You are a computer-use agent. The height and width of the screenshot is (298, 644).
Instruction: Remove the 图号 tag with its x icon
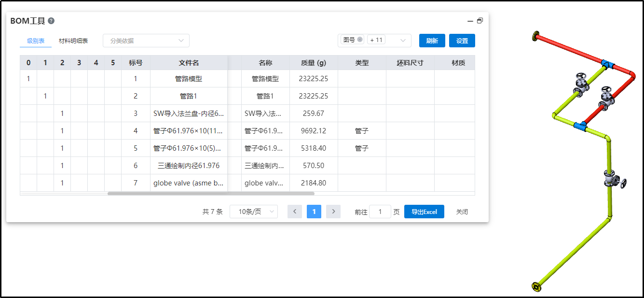360,40
